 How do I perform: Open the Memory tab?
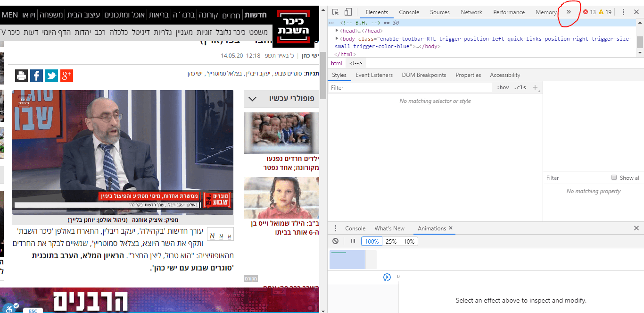tap(546, 12)
